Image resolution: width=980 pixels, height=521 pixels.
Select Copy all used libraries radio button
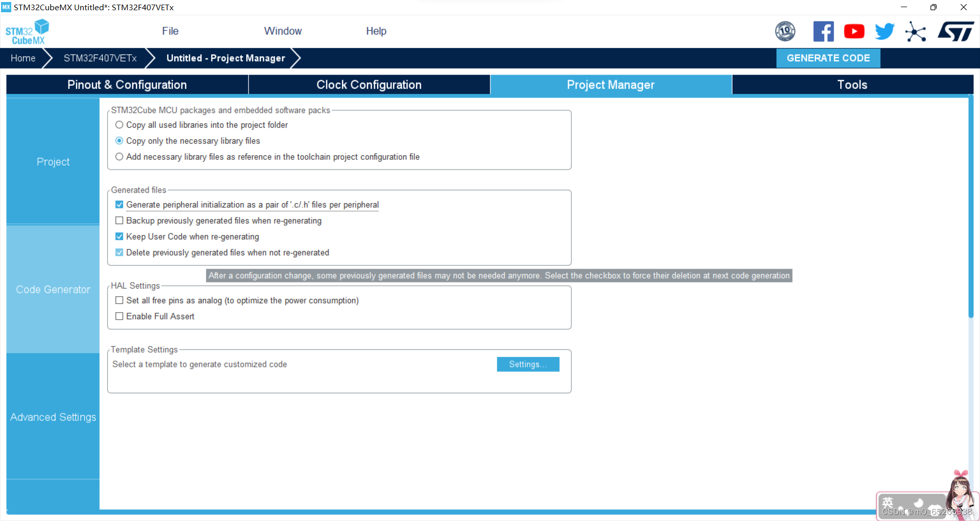[x=119, y=125]
